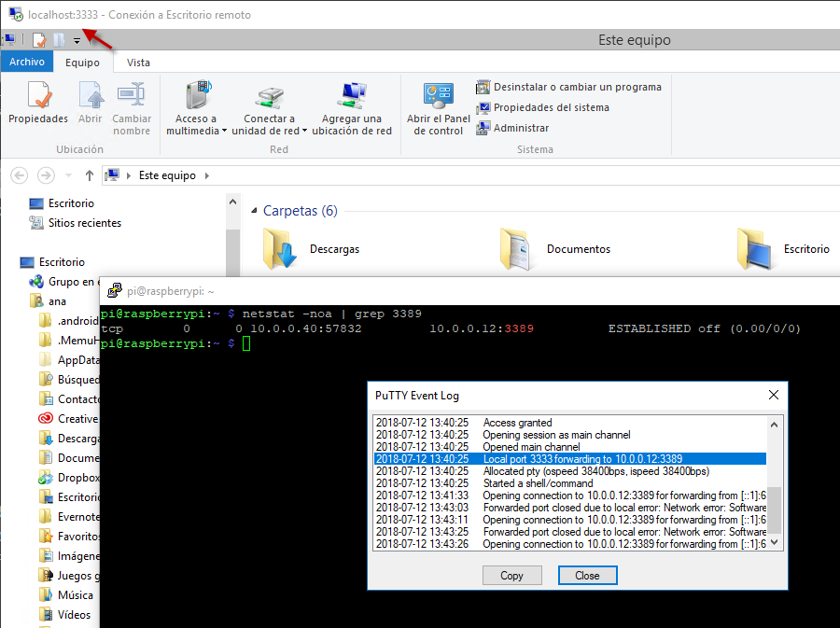Select the Access granted log entry
This screenshot has width=840, height=628.
(x=570, y=423)
